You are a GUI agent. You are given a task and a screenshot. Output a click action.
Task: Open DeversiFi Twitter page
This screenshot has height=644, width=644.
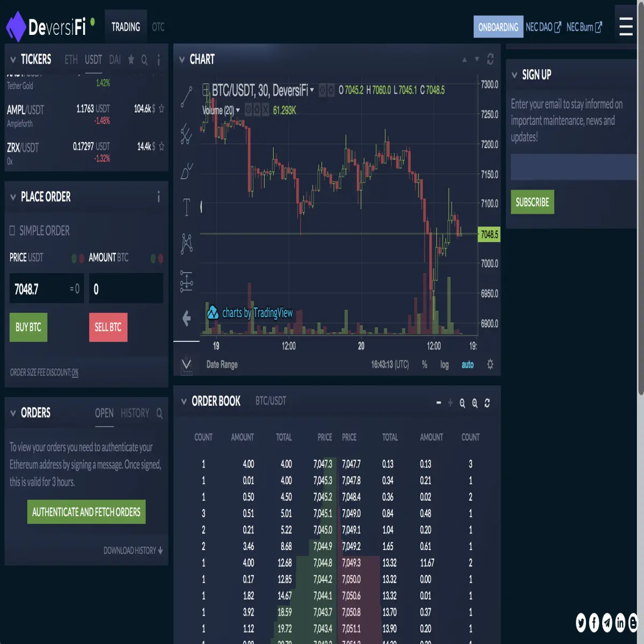tap(581, 622)
